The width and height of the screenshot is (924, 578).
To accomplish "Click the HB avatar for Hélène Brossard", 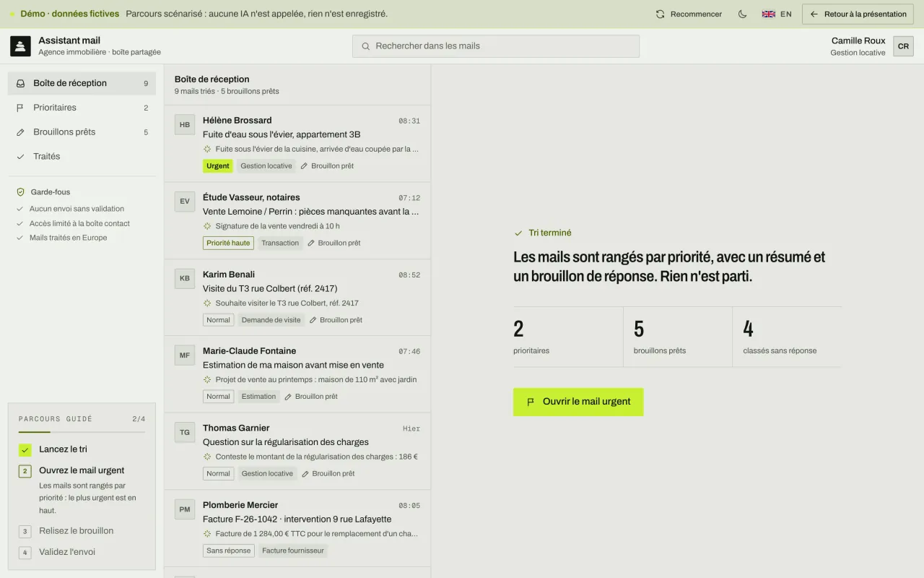I will (185, 124).
